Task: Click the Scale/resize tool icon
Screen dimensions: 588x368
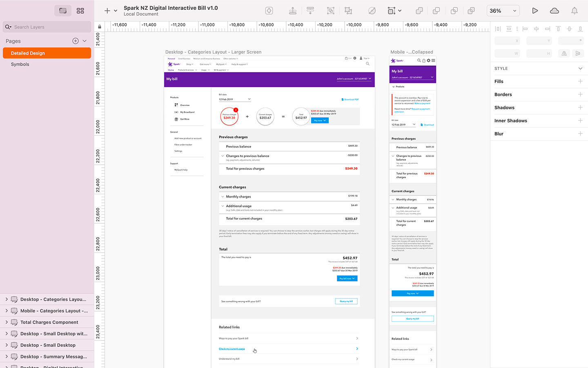Action: click(392, 11)
